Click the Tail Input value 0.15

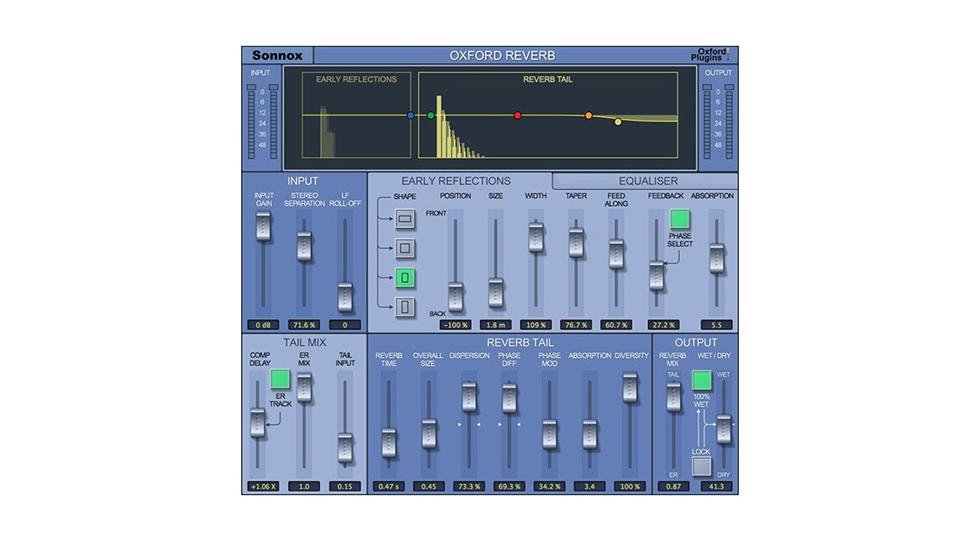pyautogui.click(x=345, y=487)
